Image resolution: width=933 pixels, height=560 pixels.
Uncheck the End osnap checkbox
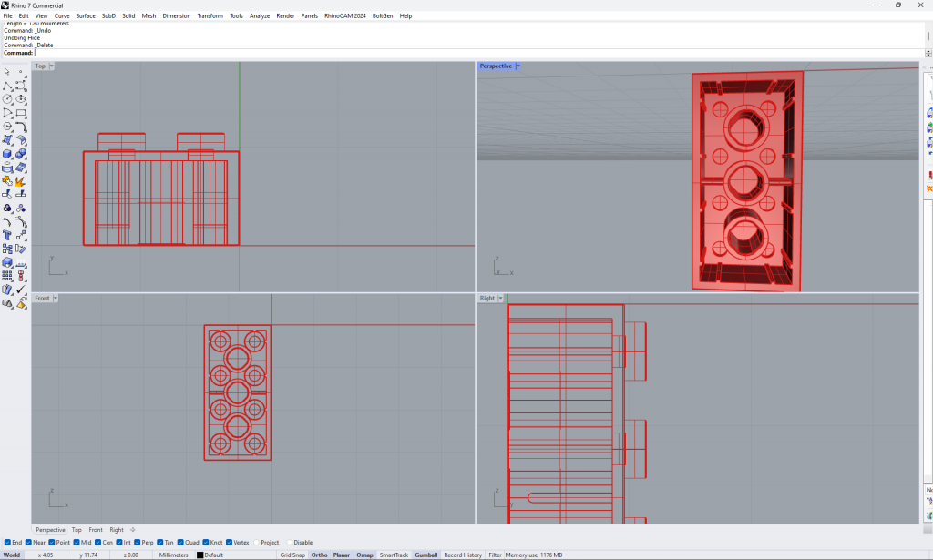7,543
